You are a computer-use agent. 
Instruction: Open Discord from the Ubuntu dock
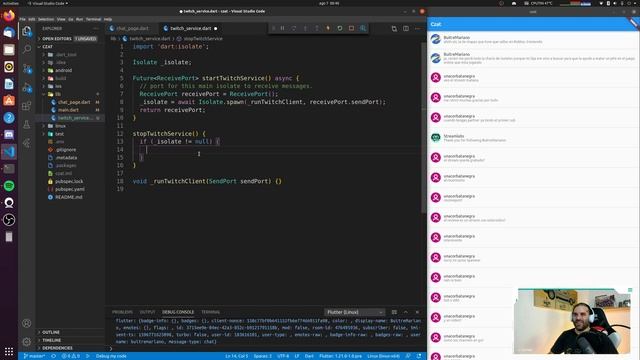9,135
